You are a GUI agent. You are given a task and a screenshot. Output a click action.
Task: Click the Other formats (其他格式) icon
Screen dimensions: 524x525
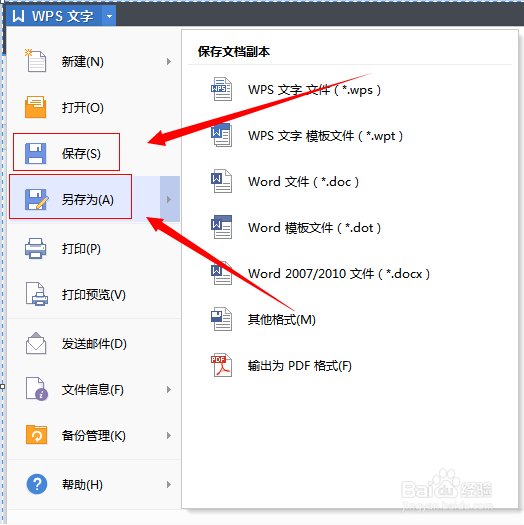tap(221, 319)
